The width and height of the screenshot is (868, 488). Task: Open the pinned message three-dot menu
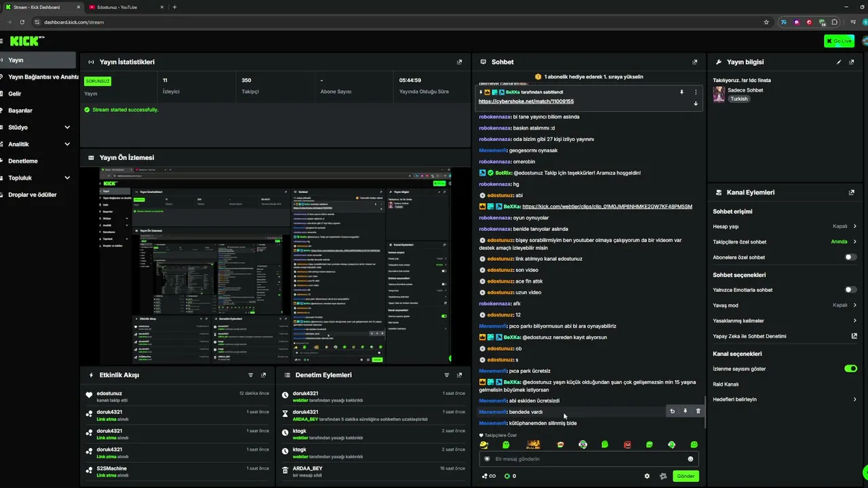point(696,92)
